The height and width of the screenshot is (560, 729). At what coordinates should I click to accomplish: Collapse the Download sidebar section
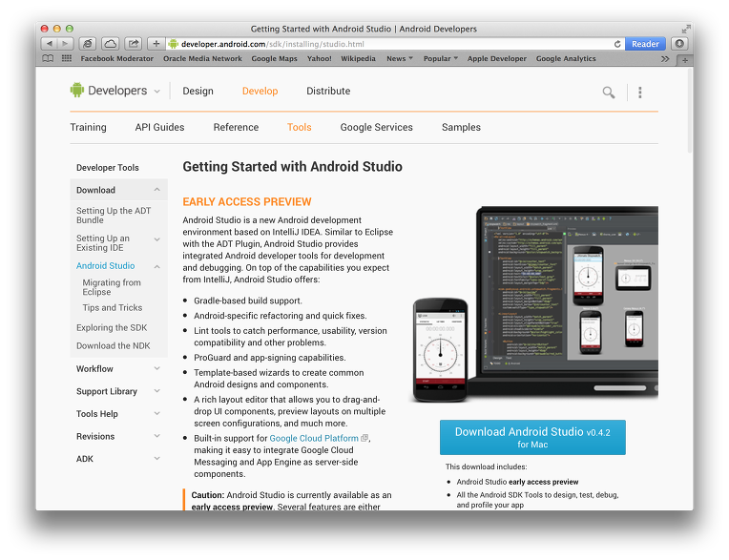pos(157,190)
